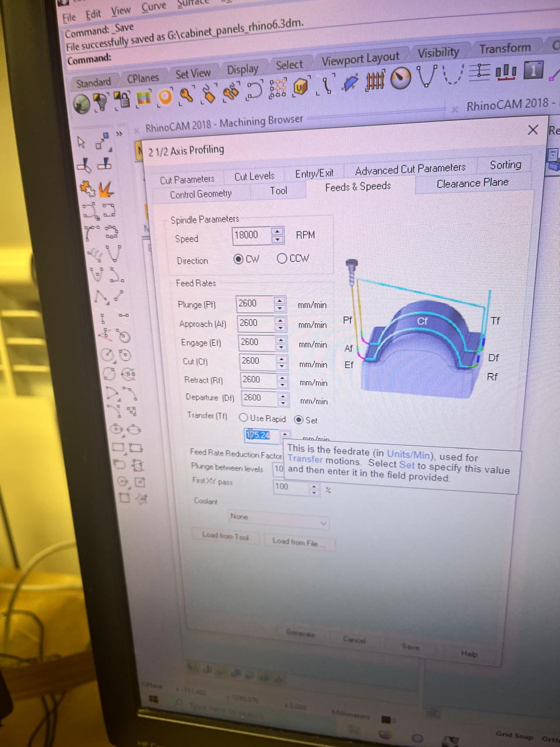Click the color gradient square icon

tap(144, 98)
